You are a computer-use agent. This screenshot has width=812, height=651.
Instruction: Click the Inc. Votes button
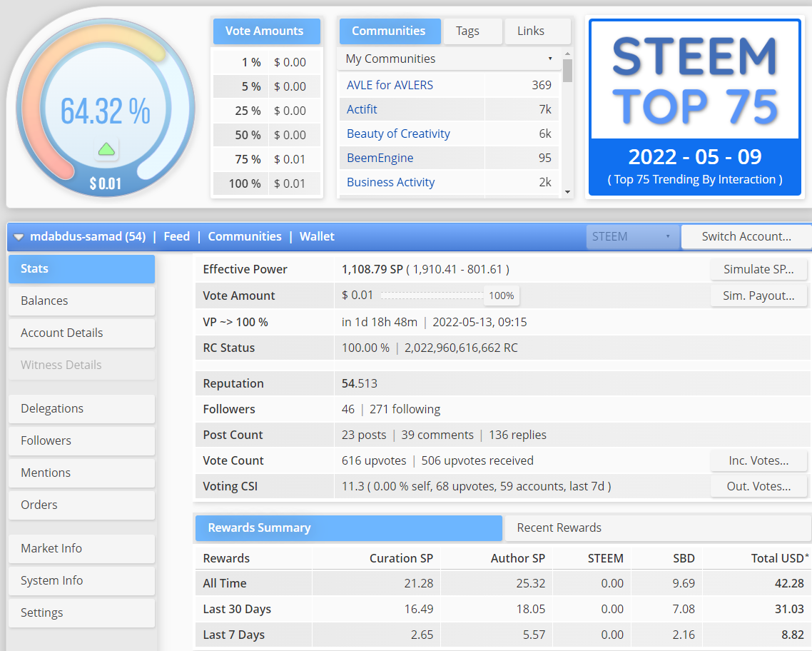tap(758, 461)
